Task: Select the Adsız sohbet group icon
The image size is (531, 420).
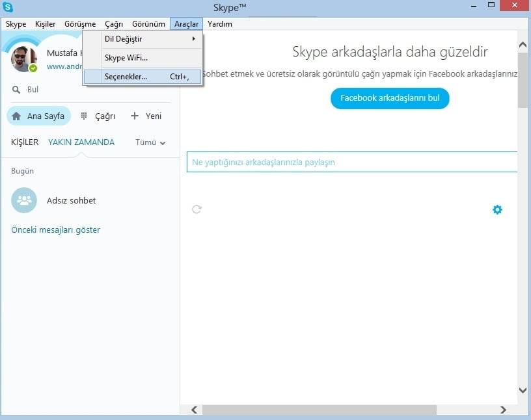Action: (24, 200)
